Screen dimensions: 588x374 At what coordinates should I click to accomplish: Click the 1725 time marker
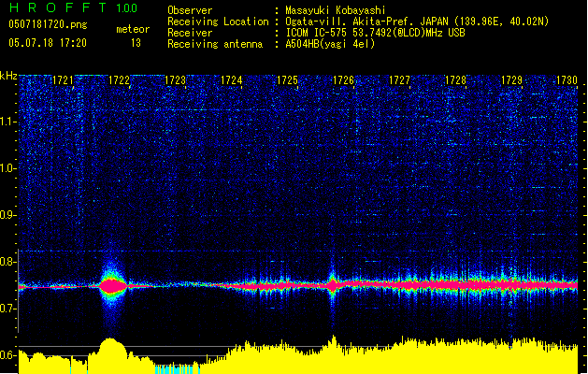tap(287, 80)
